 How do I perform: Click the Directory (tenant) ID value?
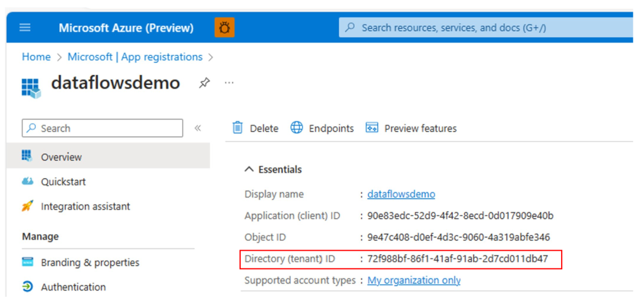coord(458,259)
